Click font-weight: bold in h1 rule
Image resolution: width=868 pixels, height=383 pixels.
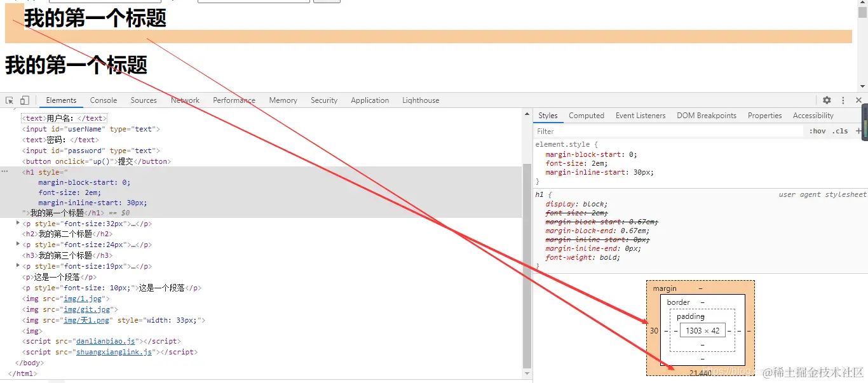583,257
